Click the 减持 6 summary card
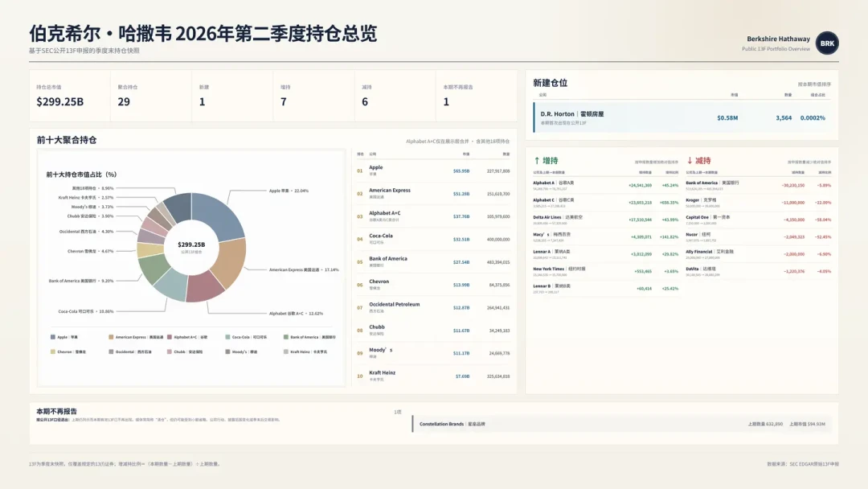 [395, 96]
